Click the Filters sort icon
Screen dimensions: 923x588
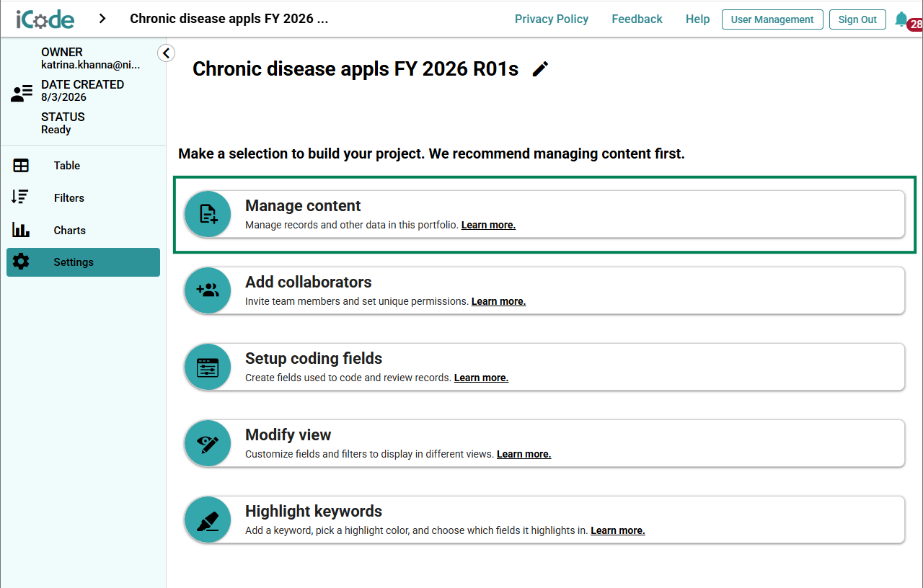point(21,197)
